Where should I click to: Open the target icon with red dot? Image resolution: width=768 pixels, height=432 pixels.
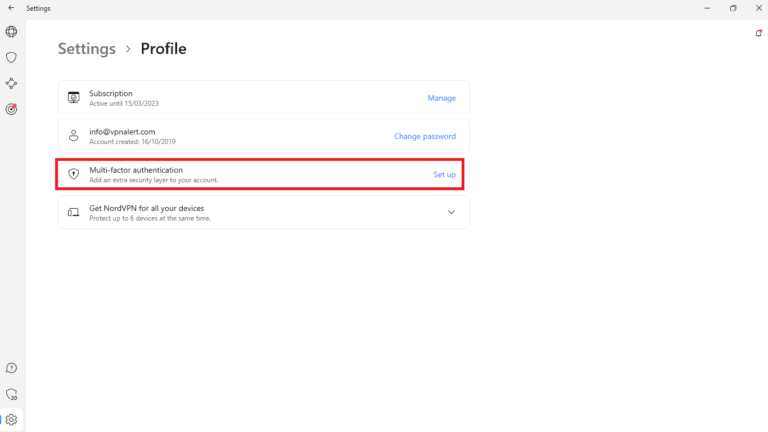(x=11, y=109)
